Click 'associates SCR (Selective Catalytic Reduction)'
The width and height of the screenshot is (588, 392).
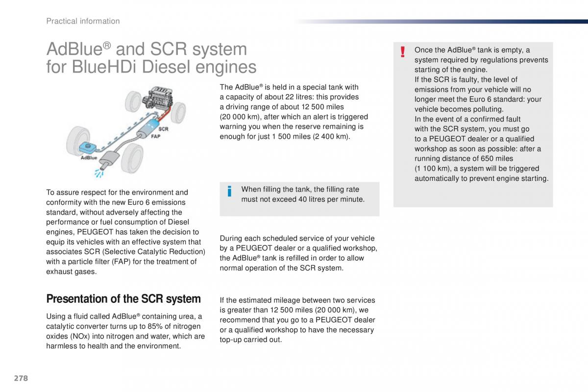pyautogui.click(x=125, y=252)
